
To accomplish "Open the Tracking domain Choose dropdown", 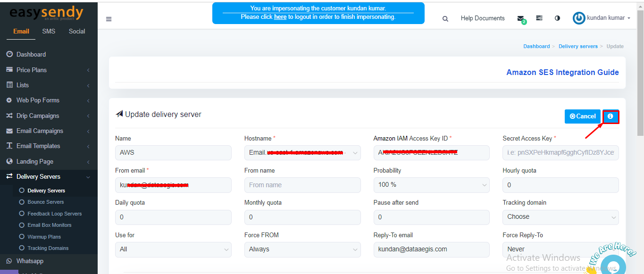I will pyautogui.click(x=561, y=217).
